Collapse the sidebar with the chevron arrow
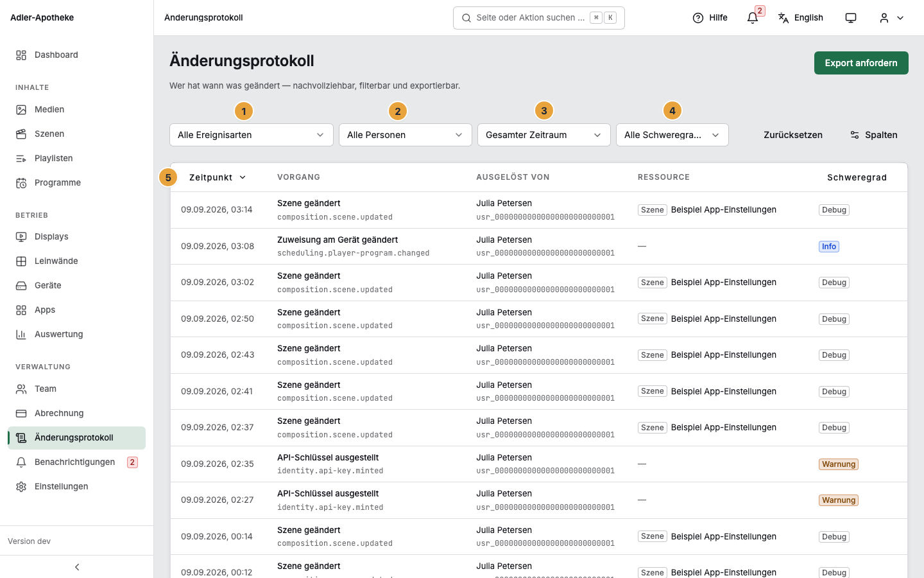 tap(77, 567)
